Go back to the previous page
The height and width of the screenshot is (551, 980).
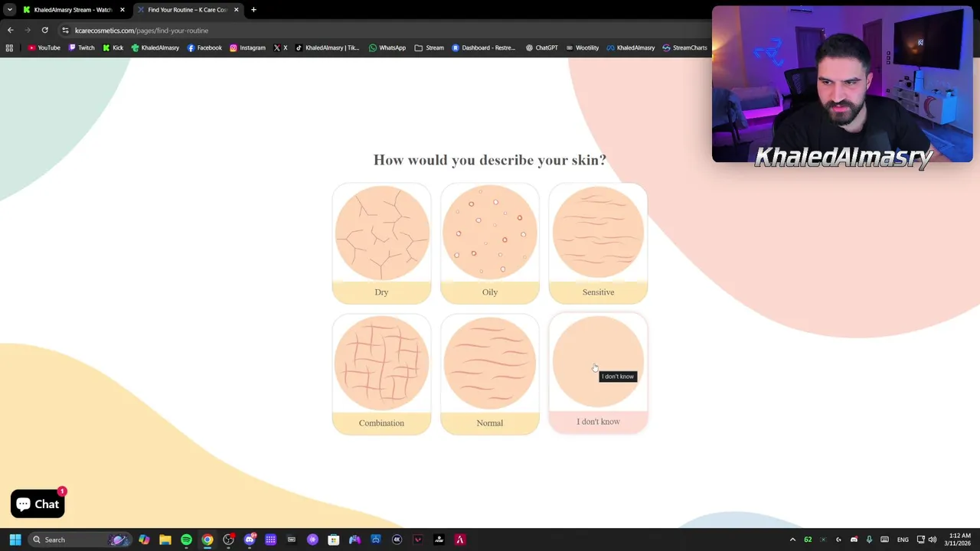click(x=11, y=30)
